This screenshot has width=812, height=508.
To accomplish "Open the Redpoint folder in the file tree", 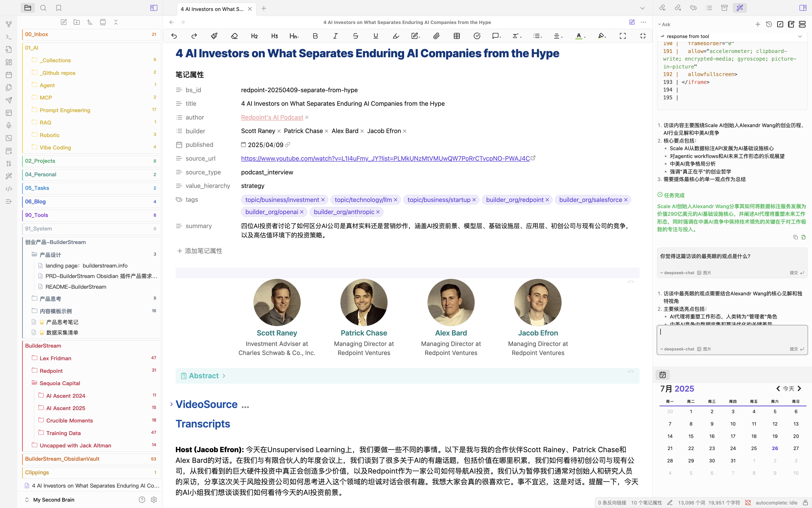I will (x=51, y=371).
